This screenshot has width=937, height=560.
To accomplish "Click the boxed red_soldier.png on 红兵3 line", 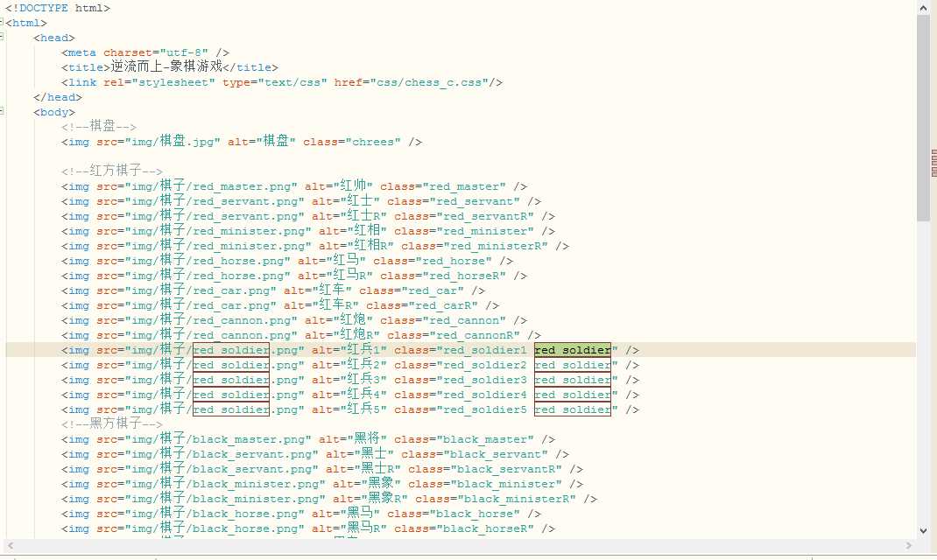I will click(x=231, y=380).
